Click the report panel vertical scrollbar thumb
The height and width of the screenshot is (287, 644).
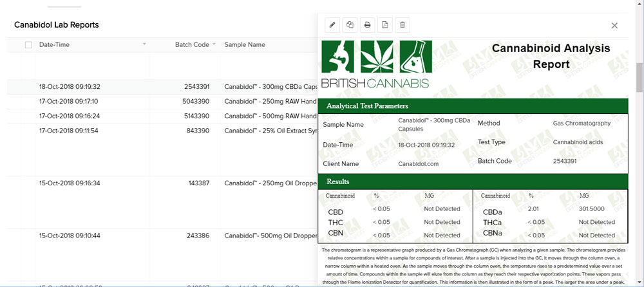point(639,78)
